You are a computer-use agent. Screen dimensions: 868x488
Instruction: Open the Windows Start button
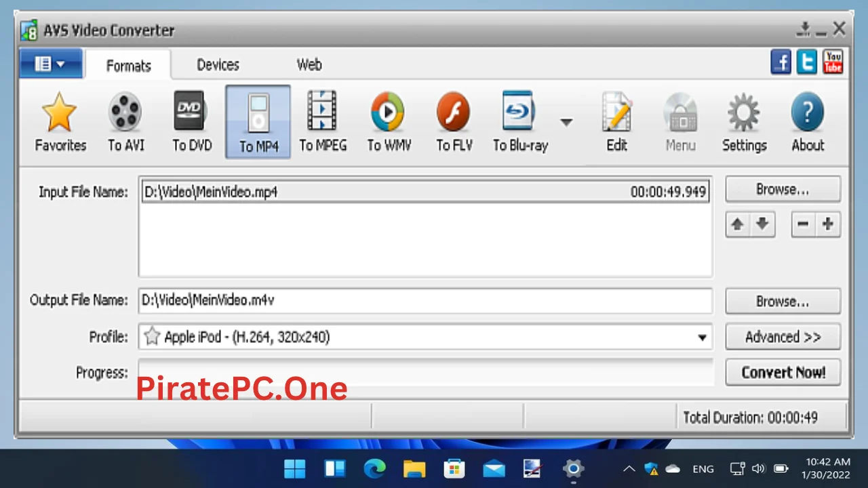point(295,468)
